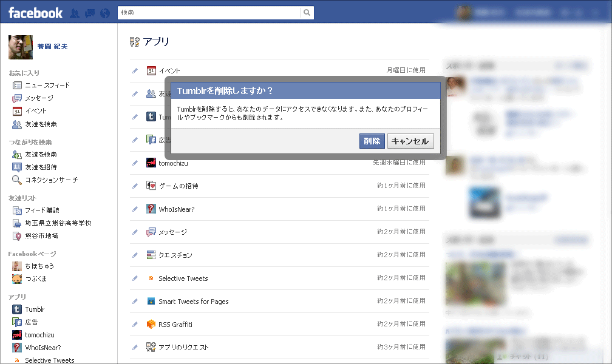Open クエスチョン in app list

[175, 255]
